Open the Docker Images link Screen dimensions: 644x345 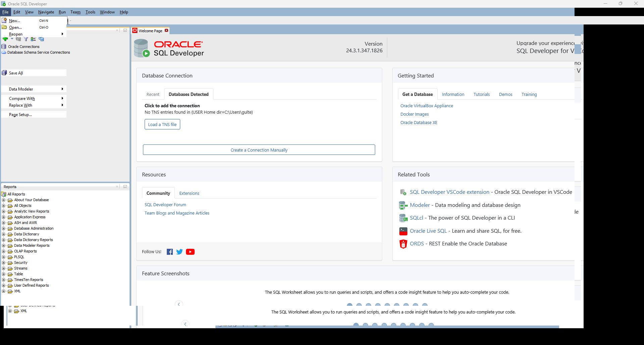coord(414,114)
